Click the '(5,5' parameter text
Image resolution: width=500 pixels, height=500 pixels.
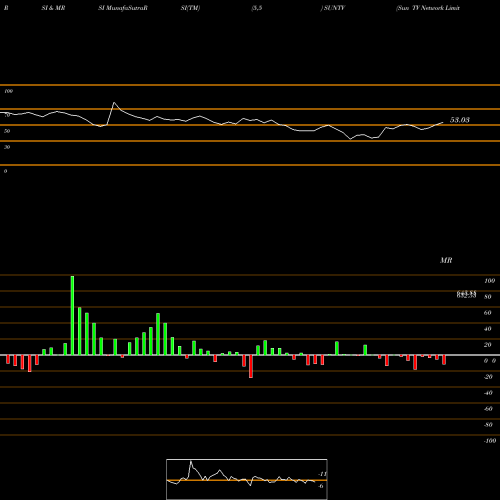coord(257,8)
